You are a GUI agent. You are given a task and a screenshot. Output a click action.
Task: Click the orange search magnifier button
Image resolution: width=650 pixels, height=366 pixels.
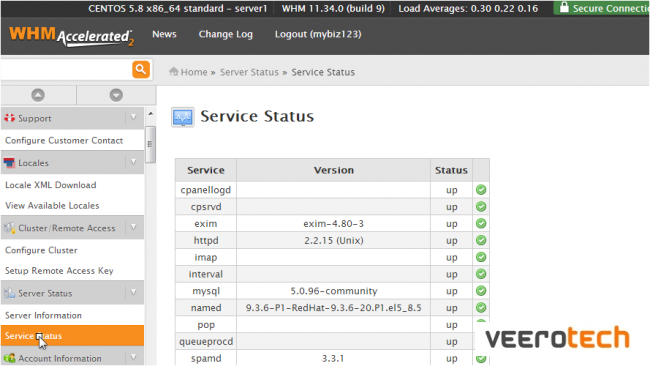[x=141, y=69]
